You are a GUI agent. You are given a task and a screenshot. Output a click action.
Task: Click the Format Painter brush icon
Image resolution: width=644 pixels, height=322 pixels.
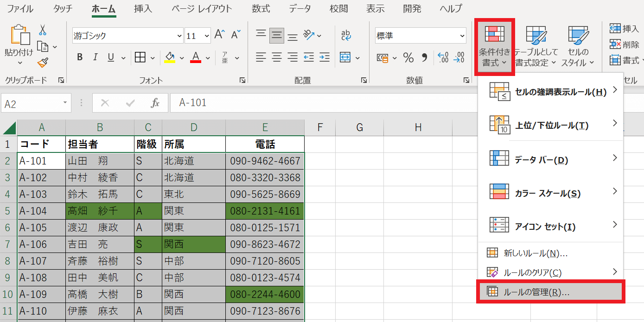pos(43,63)
